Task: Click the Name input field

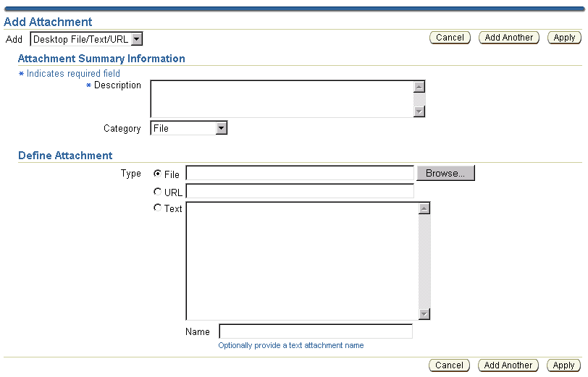Action: 316,331
